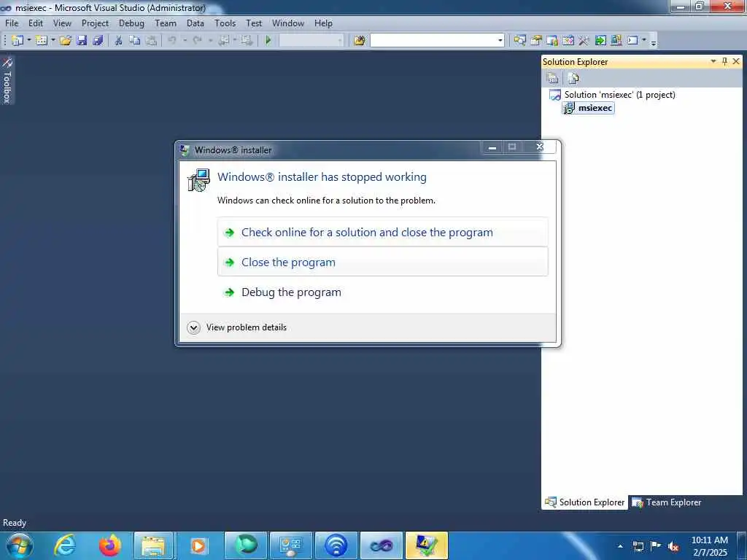Click the Open File folder icon
This screenshot has height=560, width=747.
[x=66, y=41]
